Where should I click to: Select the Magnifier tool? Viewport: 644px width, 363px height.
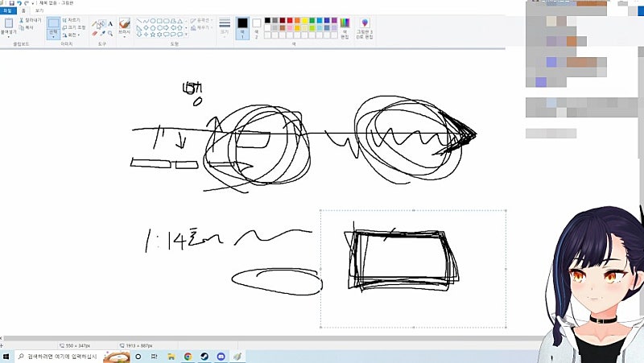110,33
